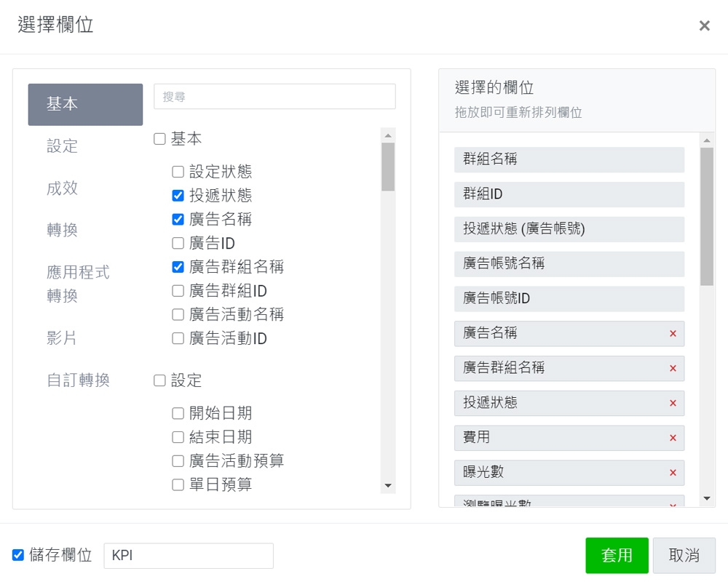Click red X next to 投遞狀態
Screen dimensions: 728x587
click(x=673, y=403)
